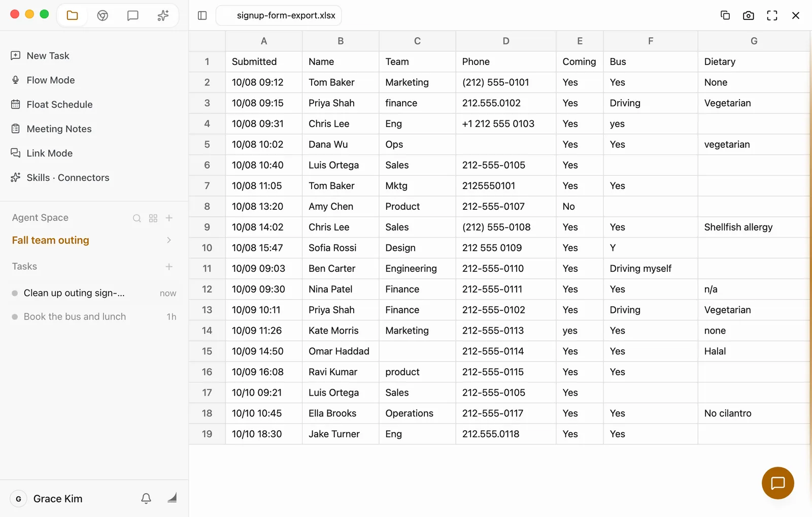Open Link Mode

[49, 153]
